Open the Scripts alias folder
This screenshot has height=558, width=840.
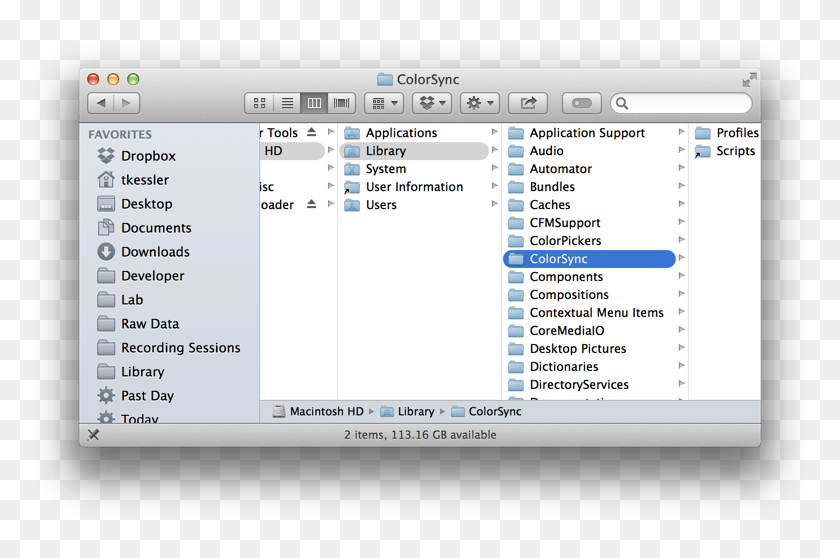pyautogui.click(x=725, y=151)
